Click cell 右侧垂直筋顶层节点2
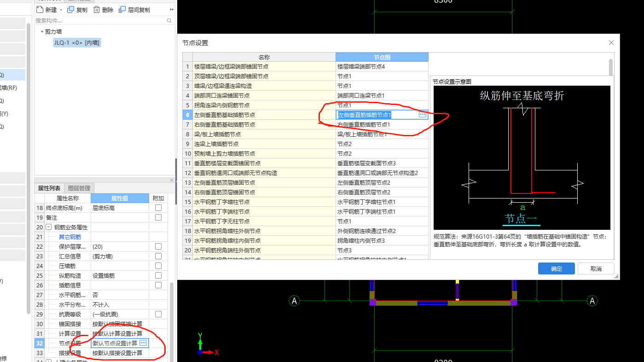This screenshot has width=644, height=362. 382,193
